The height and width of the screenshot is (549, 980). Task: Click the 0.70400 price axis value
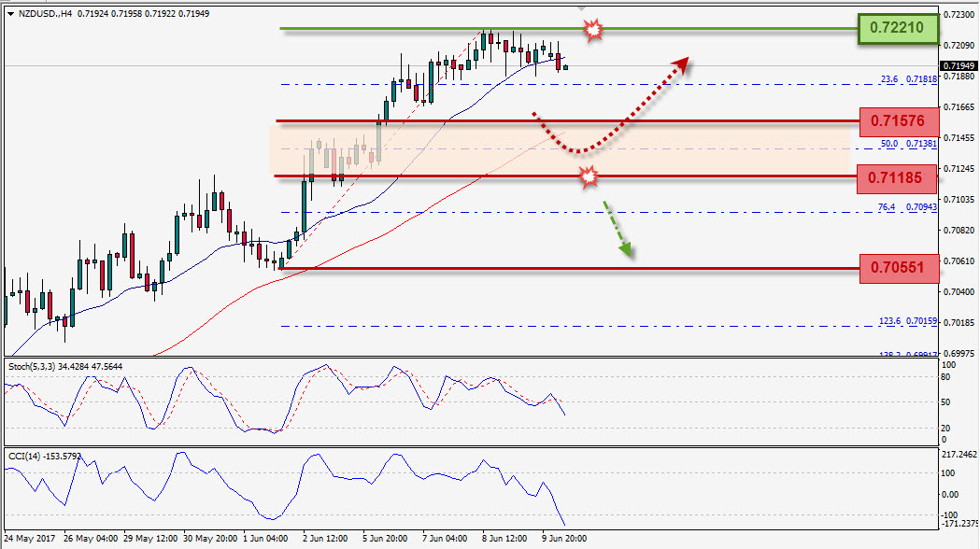(959, 291)
